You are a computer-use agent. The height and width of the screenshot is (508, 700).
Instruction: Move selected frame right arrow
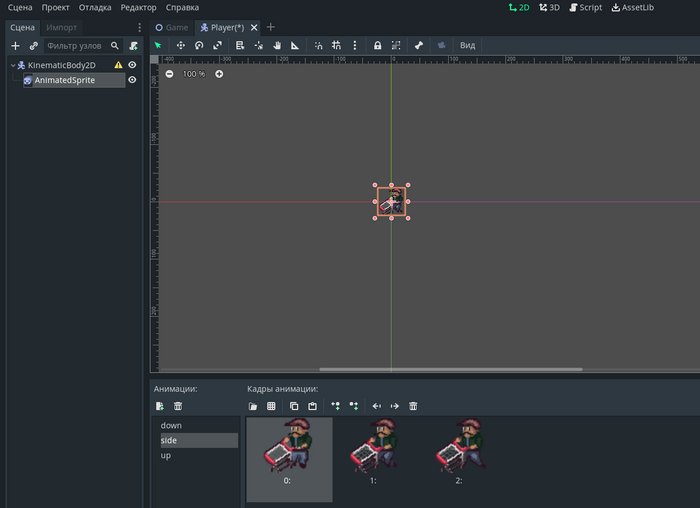394,406
